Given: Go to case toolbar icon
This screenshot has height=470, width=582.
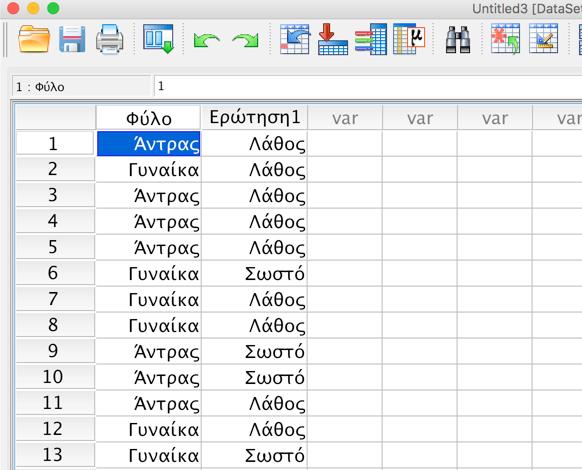Looking at the screenshot, I should 295,39.
